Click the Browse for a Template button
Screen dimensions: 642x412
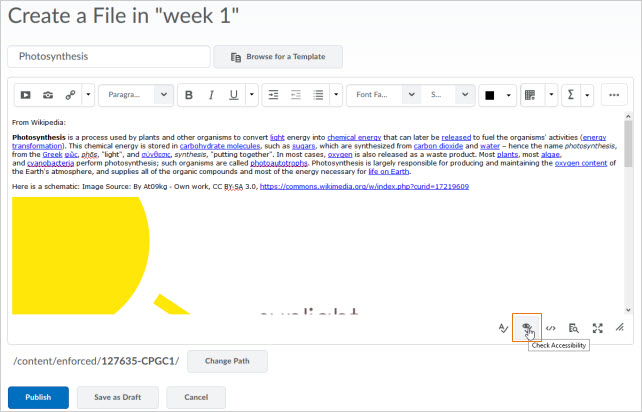278,57
